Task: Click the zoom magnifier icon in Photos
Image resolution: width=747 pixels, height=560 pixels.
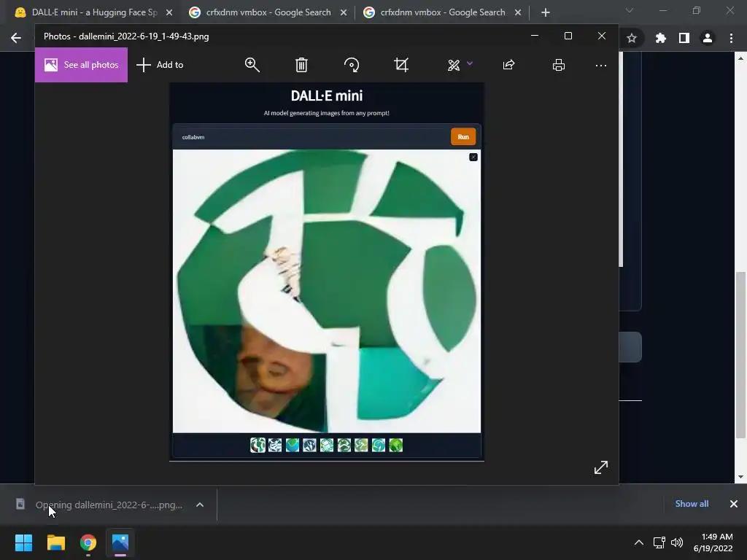Action: pos(252,65)
